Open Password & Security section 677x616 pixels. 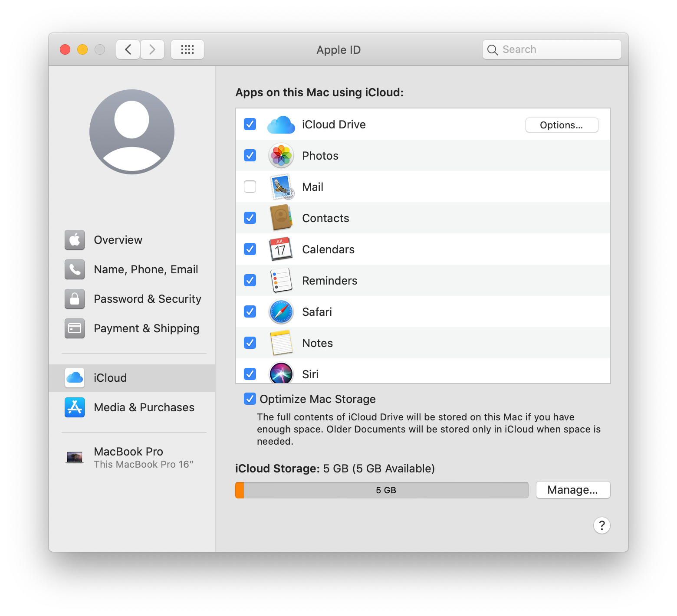point(132,299)
